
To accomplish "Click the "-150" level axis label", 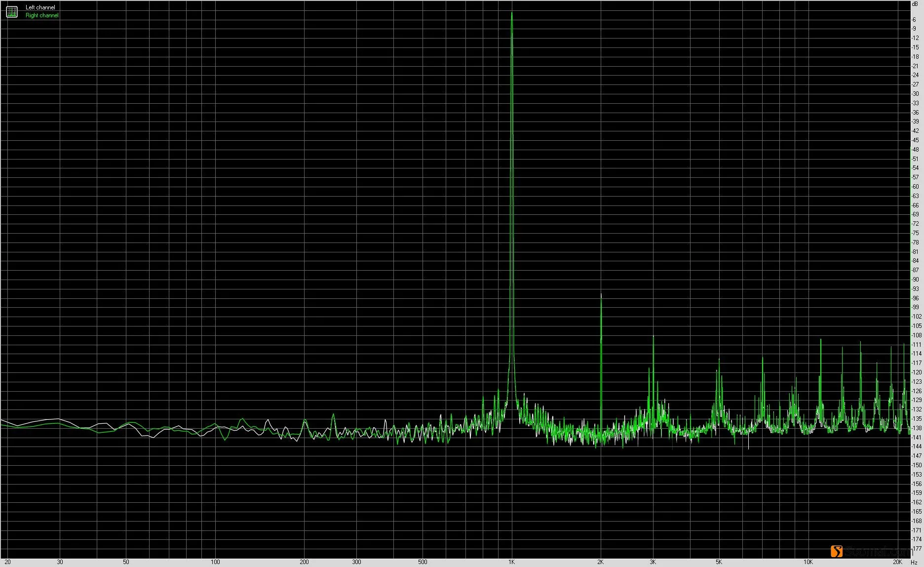I will click(917, 465).
